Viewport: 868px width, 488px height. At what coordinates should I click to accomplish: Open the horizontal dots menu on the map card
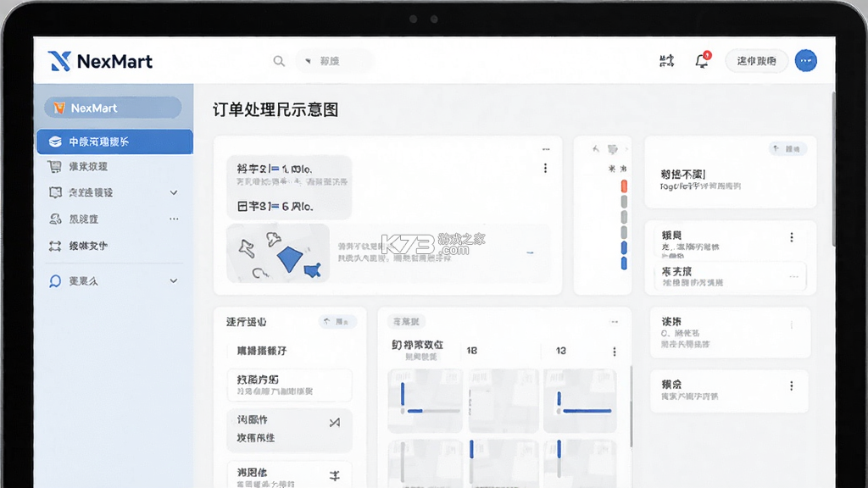coord(546,149)
